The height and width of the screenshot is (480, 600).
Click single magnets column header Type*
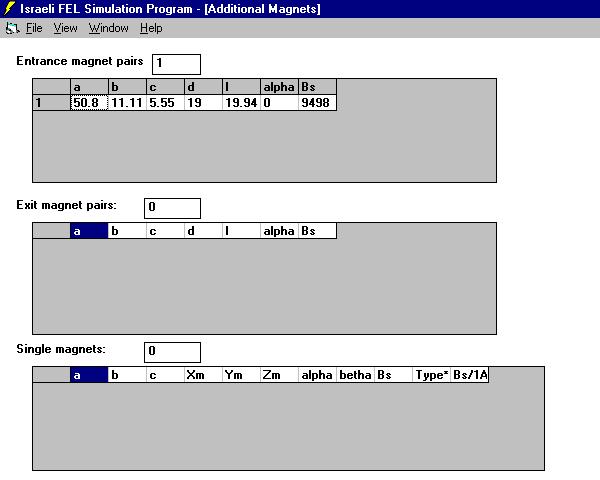[431, 375]
